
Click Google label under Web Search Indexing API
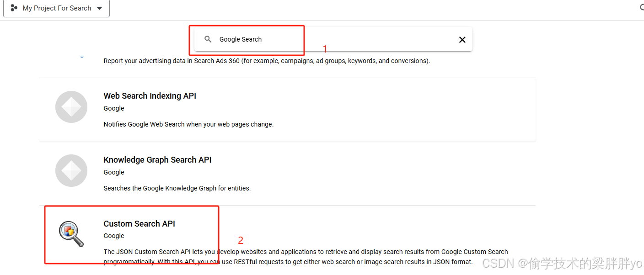click(x=114, y=108)
